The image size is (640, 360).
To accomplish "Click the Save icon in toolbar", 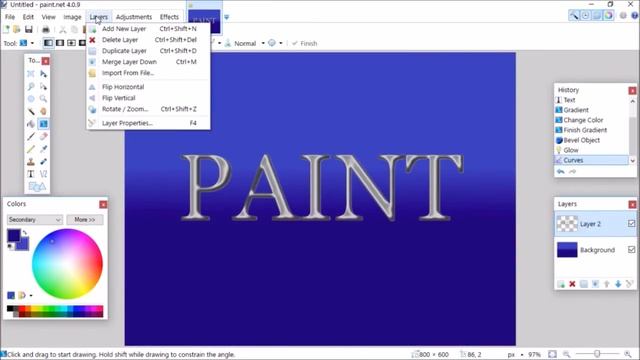I will tap(29, 29).
